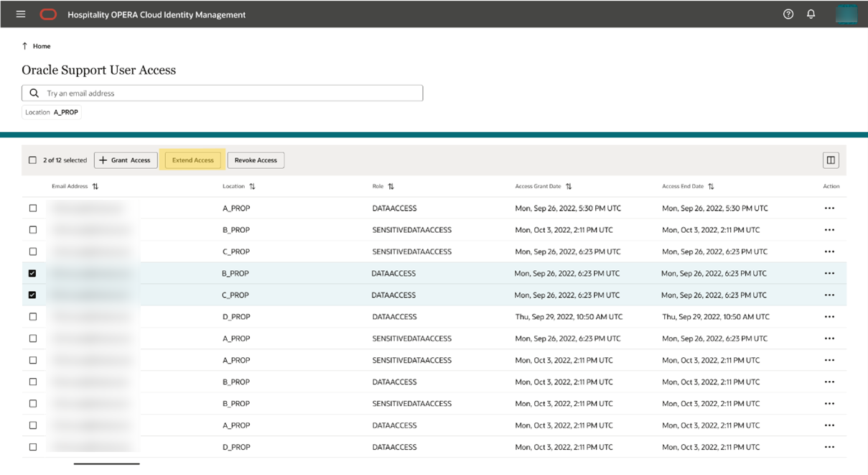Open the hamburger navigation menu
Image resolution: width=868 pixels, height=475 pixels.
click(x=20, y=14)
